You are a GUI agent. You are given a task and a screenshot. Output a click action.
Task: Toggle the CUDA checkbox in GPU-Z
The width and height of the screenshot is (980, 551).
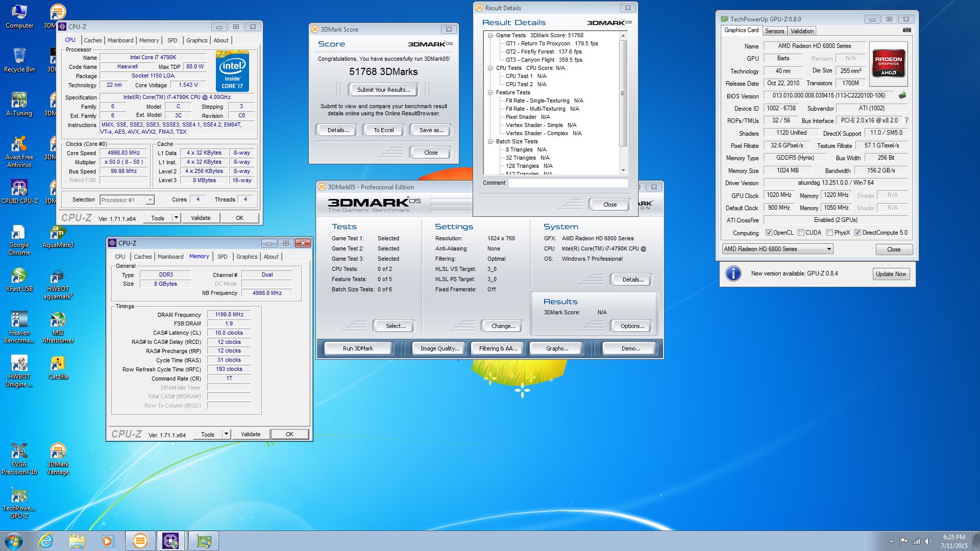pyautogui.click(x=801, y=233)
